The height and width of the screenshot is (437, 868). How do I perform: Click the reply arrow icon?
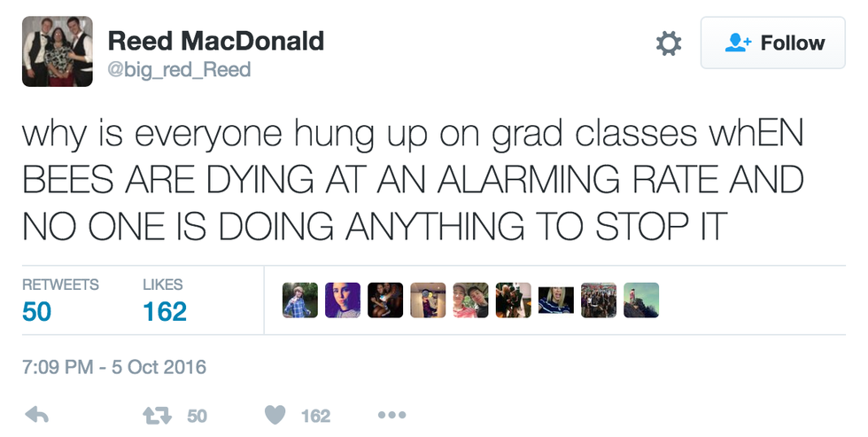(x=35, y=415)
